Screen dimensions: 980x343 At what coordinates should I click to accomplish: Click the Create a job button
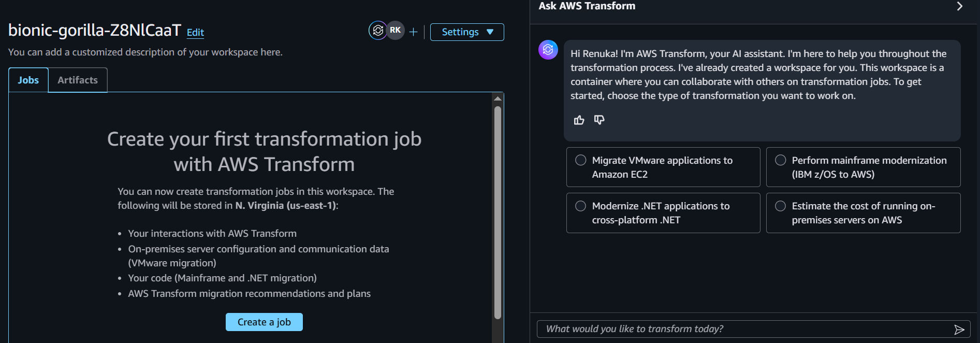[264, 322]
